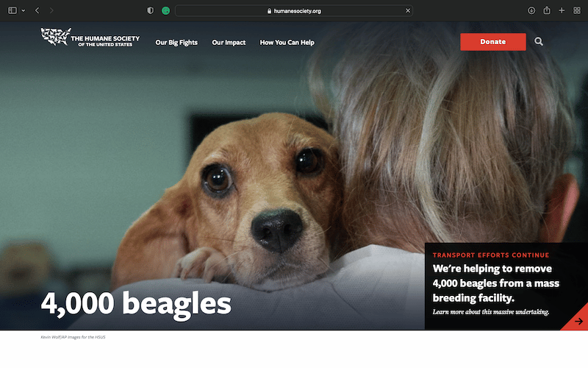Go back with the back arrow
This screenshot has width=588, height=368.
tap(37, 10)
